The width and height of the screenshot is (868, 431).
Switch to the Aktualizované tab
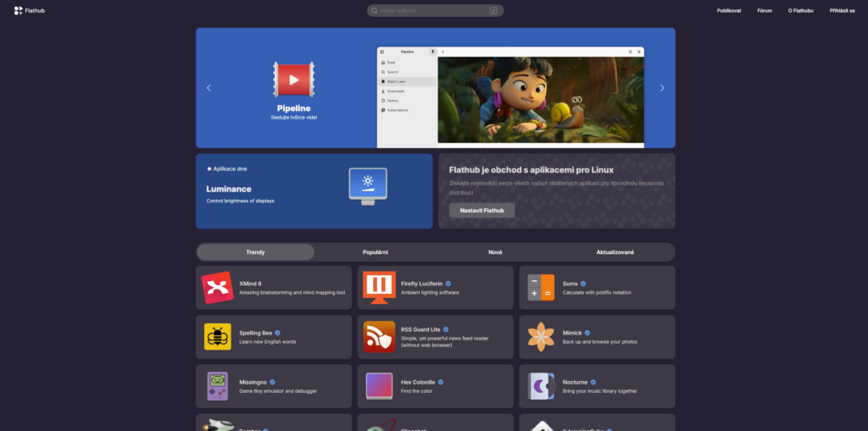[x=615, y=252]
